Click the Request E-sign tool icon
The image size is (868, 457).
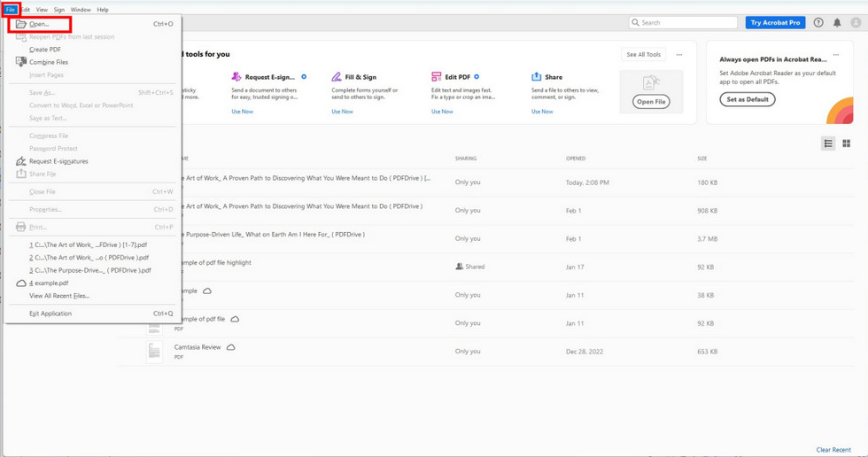[x=236, y=77]
